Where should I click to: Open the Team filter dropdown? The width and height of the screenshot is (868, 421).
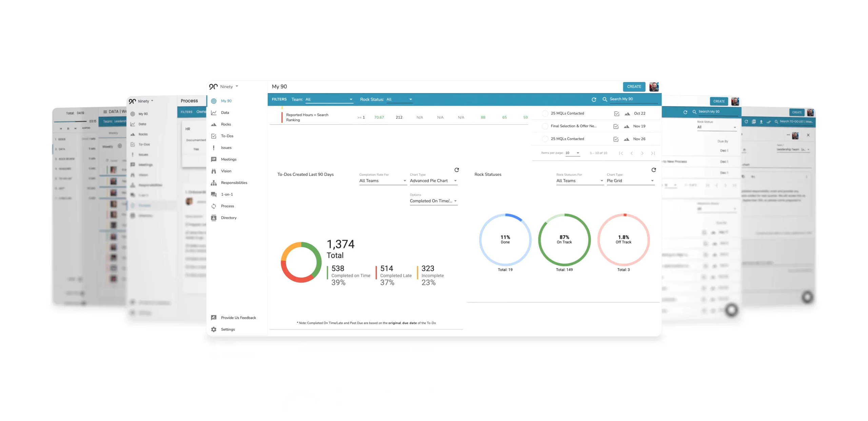pos(329,100)
